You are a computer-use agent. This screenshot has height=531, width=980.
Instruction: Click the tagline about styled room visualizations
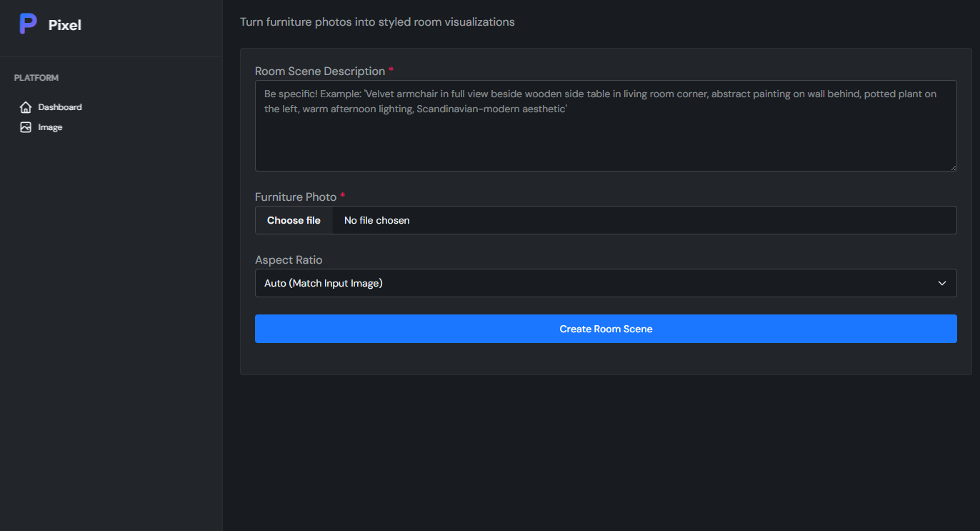click(377, 21)
